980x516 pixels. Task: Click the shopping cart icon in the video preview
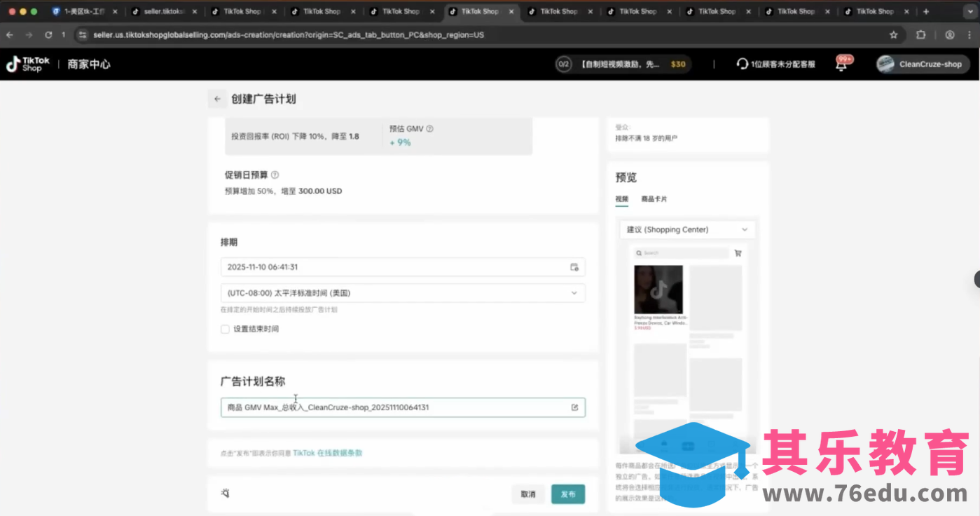[x=737, y=253]
